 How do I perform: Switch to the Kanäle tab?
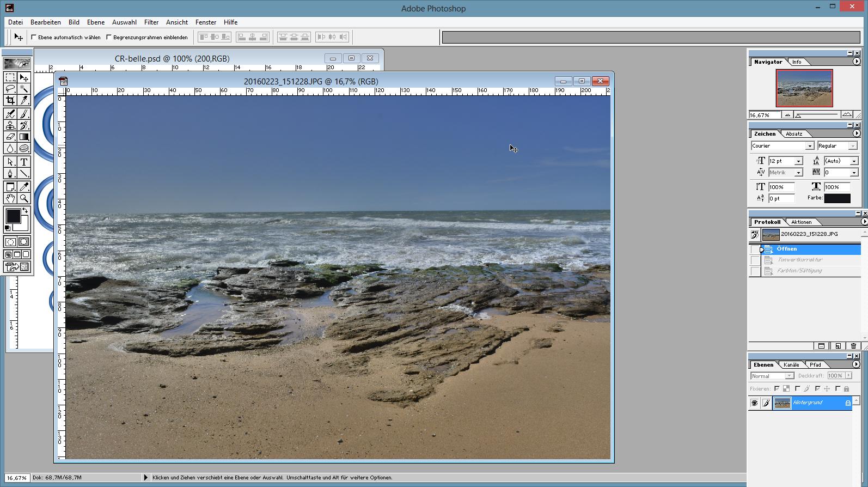(791, 365)
